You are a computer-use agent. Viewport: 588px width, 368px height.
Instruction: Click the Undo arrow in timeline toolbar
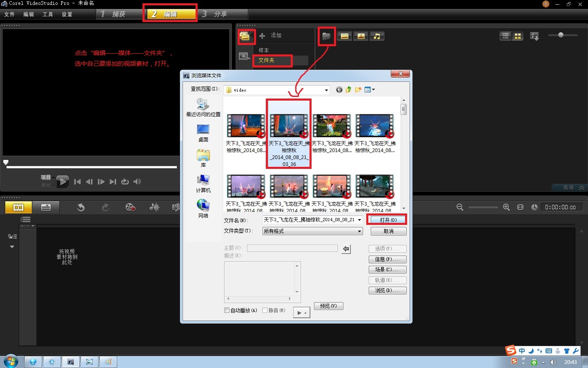pyautogui.click(x=81, y=207)
